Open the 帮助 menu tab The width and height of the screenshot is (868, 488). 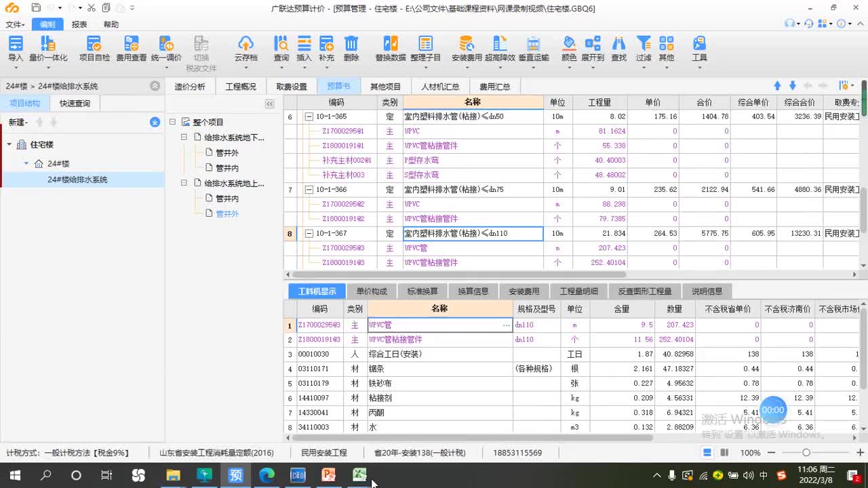click(111, 24)
